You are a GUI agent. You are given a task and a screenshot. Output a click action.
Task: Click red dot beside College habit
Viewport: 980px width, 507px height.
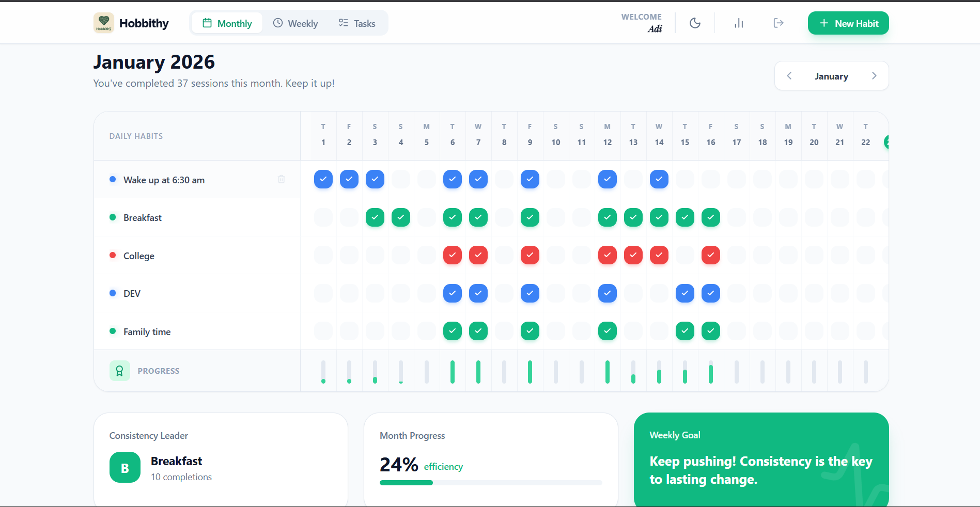pos(113,255)
